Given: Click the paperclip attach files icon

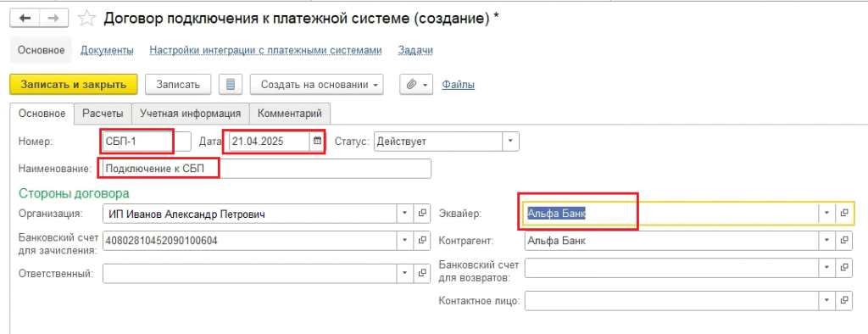Looking at the screenshot, I should pos(411,85).
